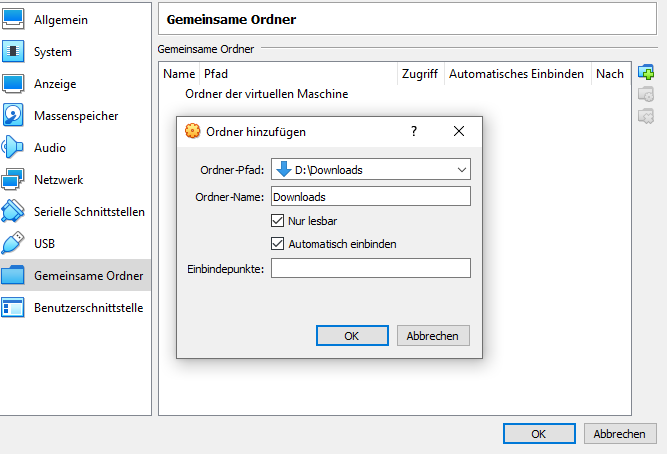Uncheck the Nur lesbar checkbox
This screenshot has width=667, height=454.
click(x=278, y=220)
